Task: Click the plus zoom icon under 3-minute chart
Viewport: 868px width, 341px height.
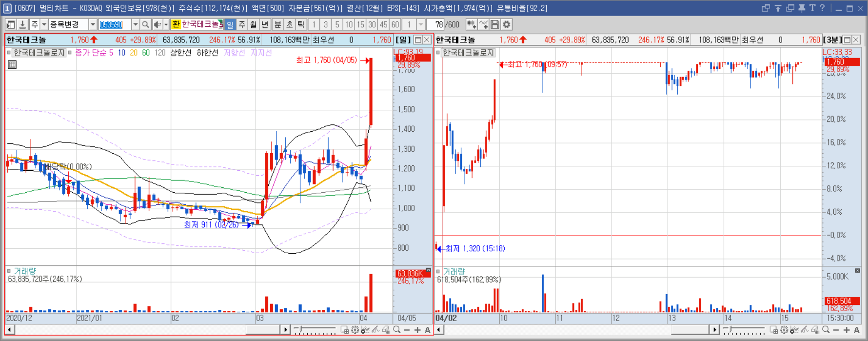Action: (x=846, y=330)
